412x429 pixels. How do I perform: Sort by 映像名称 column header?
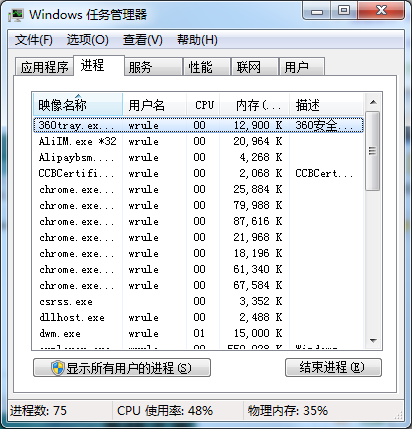click(78, 105)
